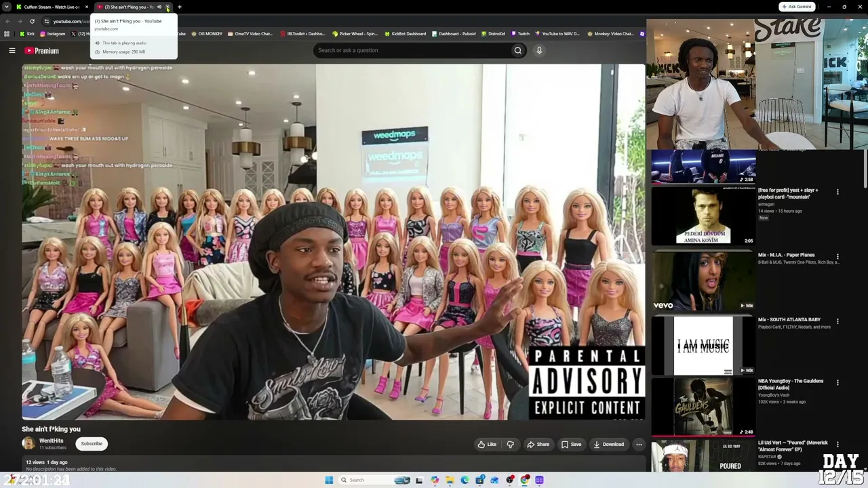Start voice search with the microphone

(539, 50)
